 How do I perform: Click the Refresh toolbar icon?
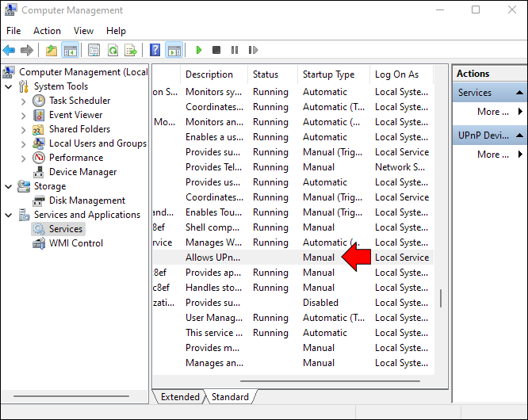[x=113, y=51]
